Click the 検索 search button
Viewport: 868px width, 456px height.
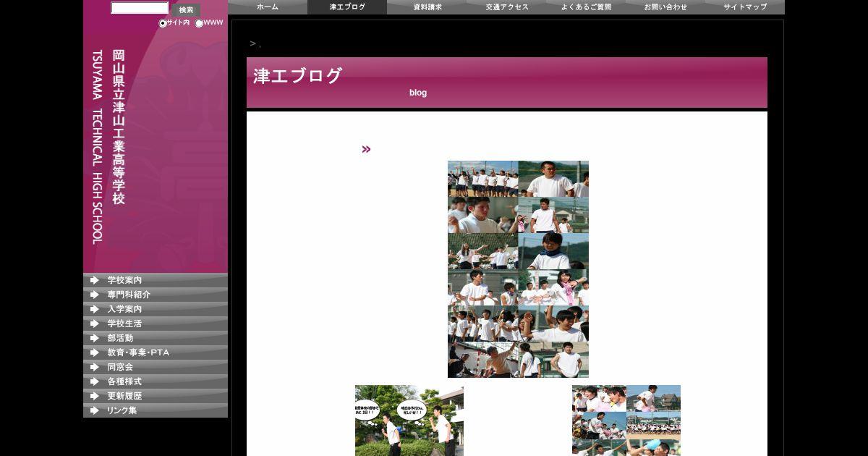[186, 10]
